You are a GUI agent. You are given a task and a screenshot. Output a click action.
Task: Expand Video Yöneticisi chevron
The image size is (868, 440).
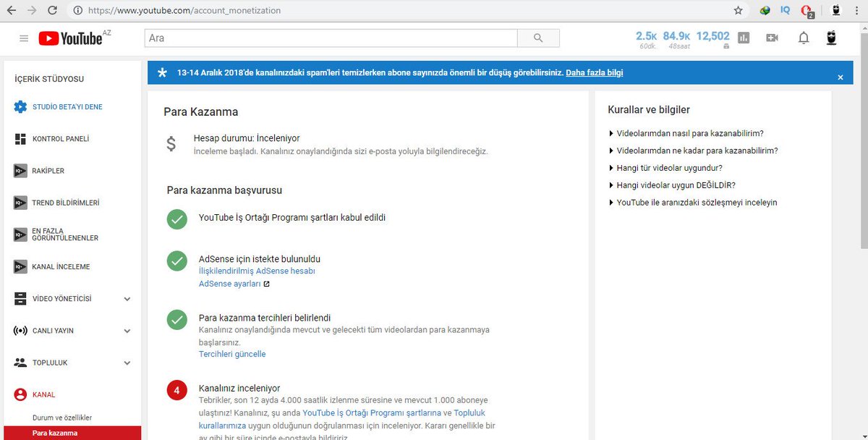tap(127, 299)
